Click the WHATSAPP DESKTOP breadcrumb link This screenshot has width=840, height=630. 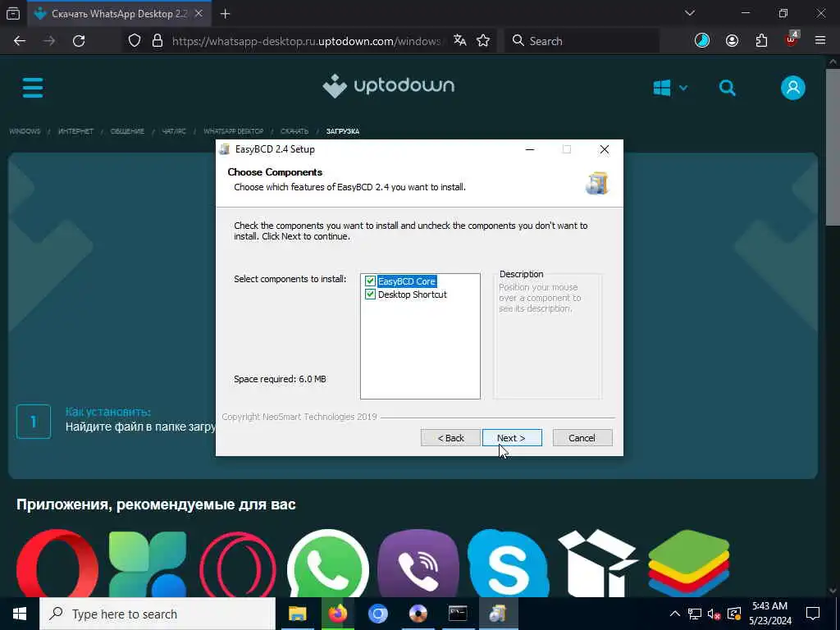click(233, 131)
